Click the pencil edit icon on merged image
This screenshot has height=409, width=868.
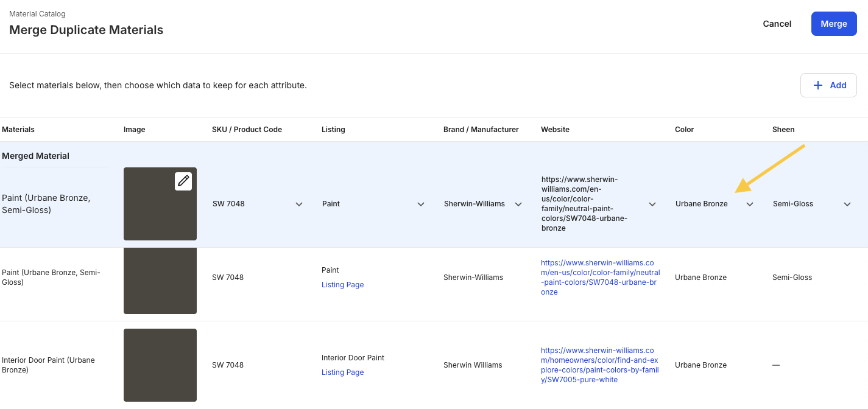(x=183, y=181)
